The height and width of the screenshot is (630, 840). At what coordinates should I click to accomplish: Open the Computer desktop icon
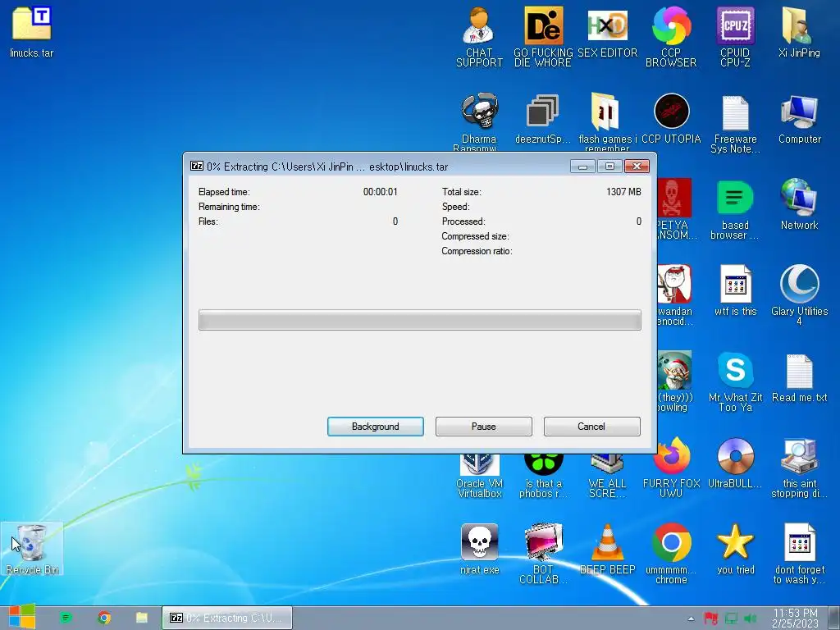(x=799, y=119)
